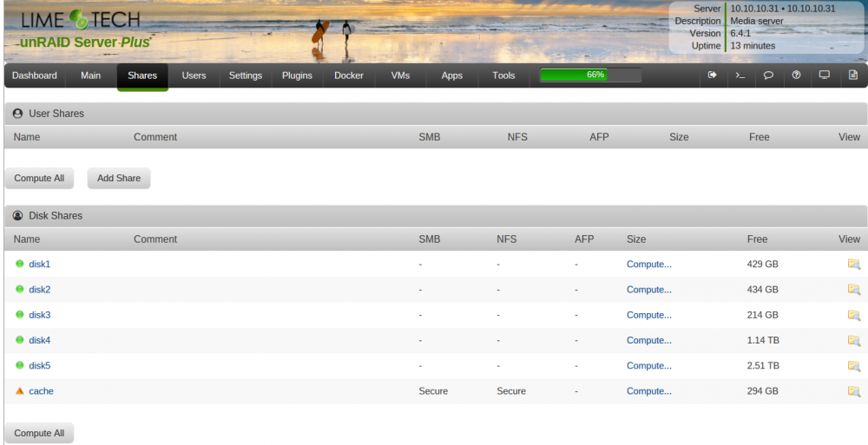Screen dimensions: 868x445
Task: Click the Disk Shares section icon
Action: point(17,216)
